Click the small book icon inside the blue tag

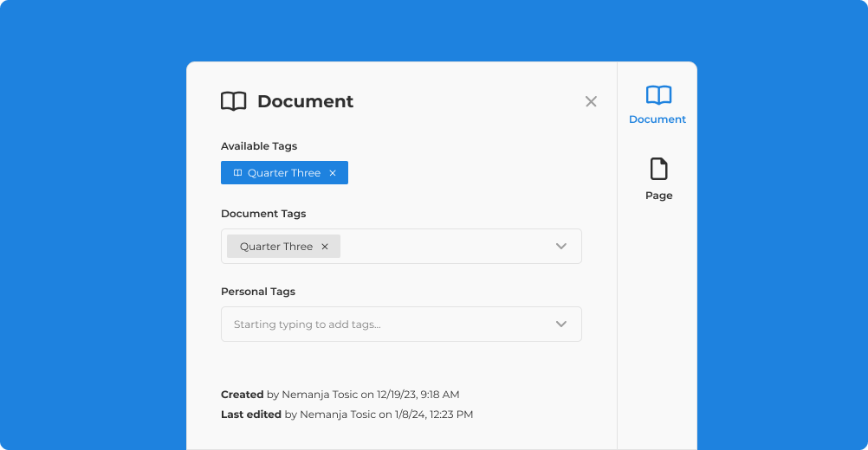[x=237, y=173]
